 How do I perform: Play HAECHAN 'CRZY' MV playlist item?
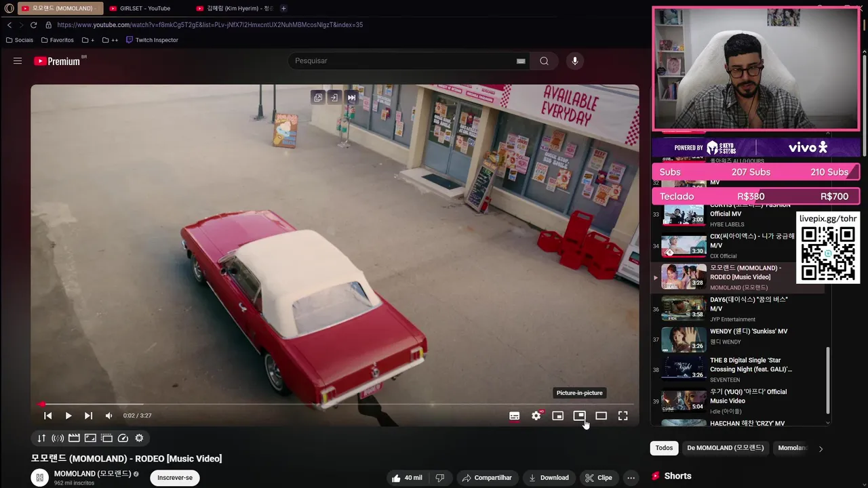(x=739, y=423)
